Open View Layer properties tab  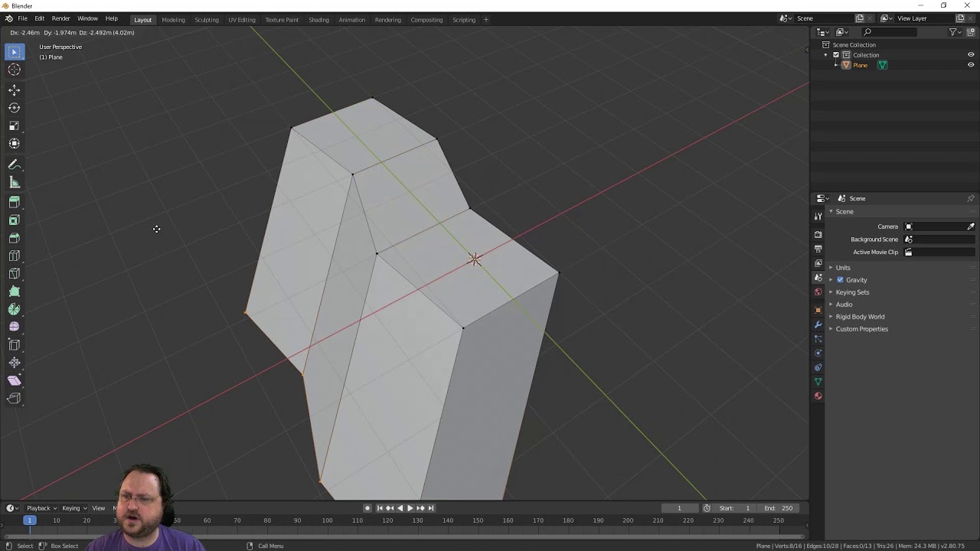click(x=818, y=263)
